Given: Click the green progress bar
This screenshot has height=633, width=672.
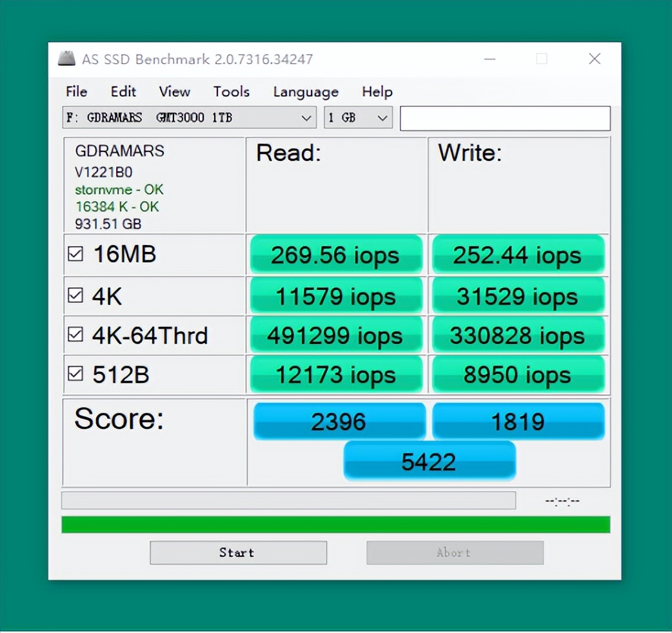Looking at the screenshot, I should click(336, 525).
